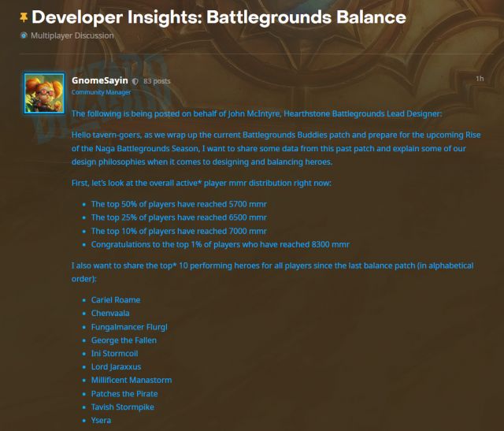This screenshot has width=504, height=431.
Task: Click the 'top* 10 performing heroes' sentence
Action: (272, 272)
